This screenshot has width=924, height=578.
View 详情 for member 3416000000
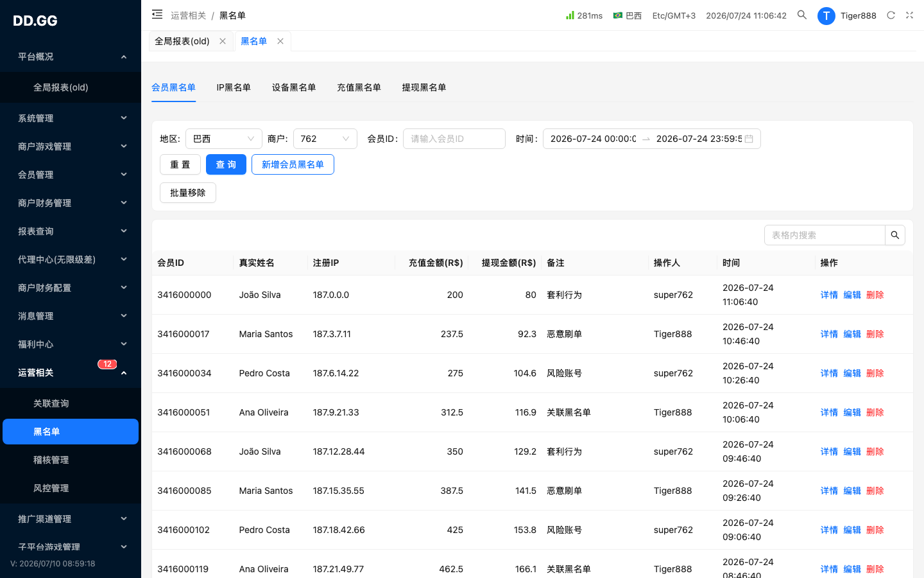point(829,295)
